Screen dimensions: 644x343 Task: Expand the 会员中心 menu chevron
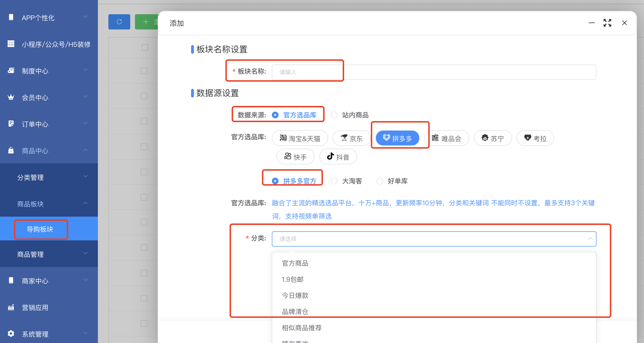(86, 97)
